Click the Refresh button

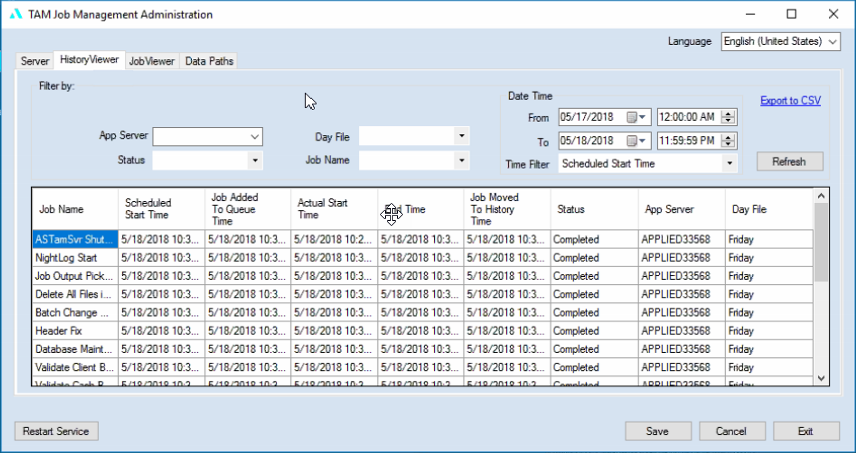789,162
